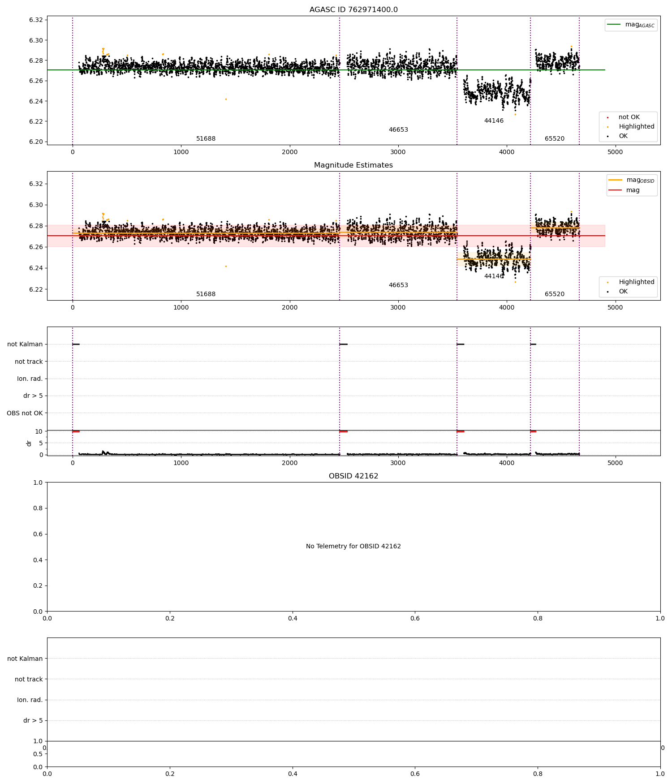The height and width of the screenshot is (784, 672).
Task: Click "dr > 5" label in the third plot
Action: coord(33,396)
